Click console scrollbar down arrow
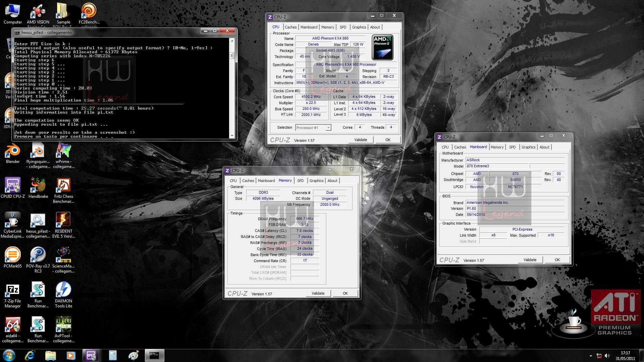 232,136
